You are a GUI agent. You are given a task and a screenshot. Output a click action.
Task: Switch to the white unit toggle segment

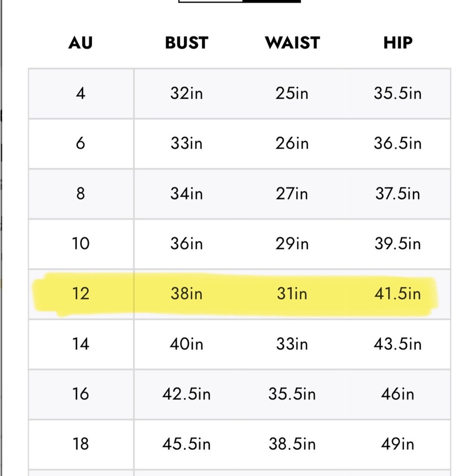(x=211, y=1)
